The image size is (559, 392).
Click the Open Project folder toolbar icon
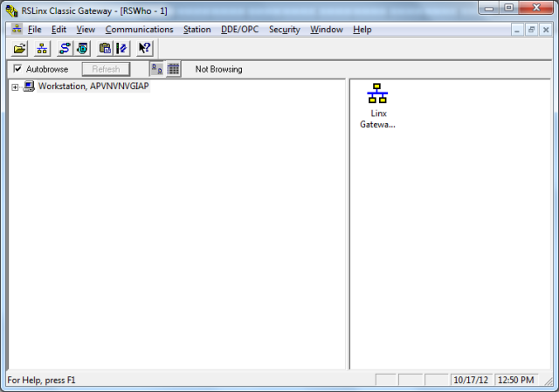[19, 48]
